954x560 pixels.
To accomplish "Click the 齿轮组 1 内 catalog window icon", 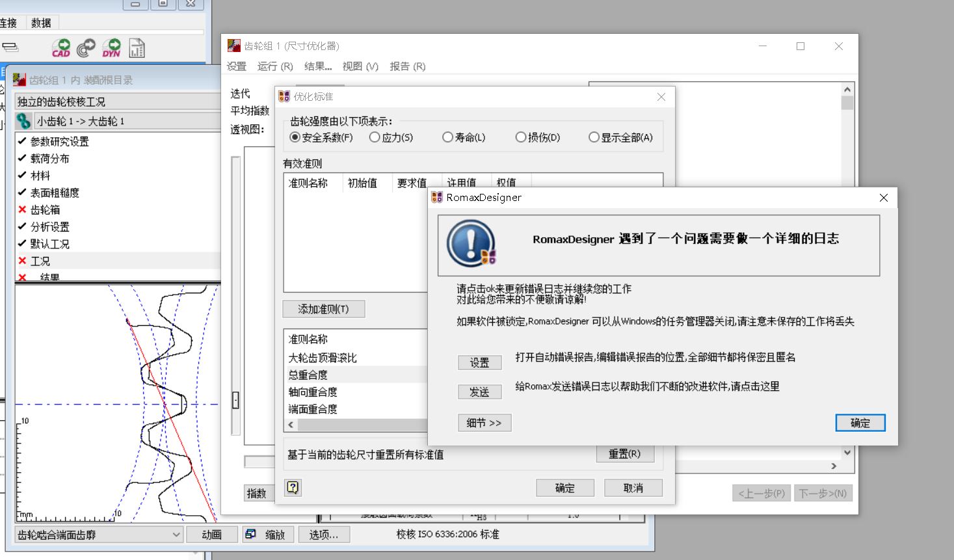I will (19, 79).
